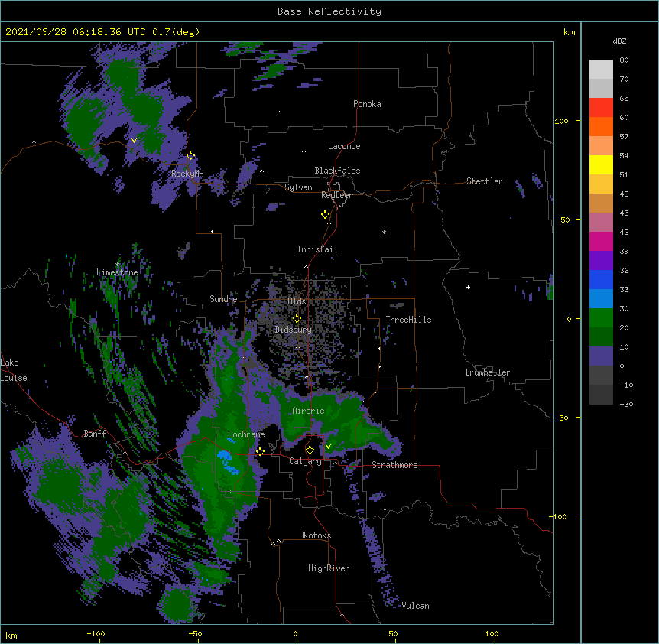Click the RedDeer city label
Viewport: 659px width, 644px height.
point(336,195)
